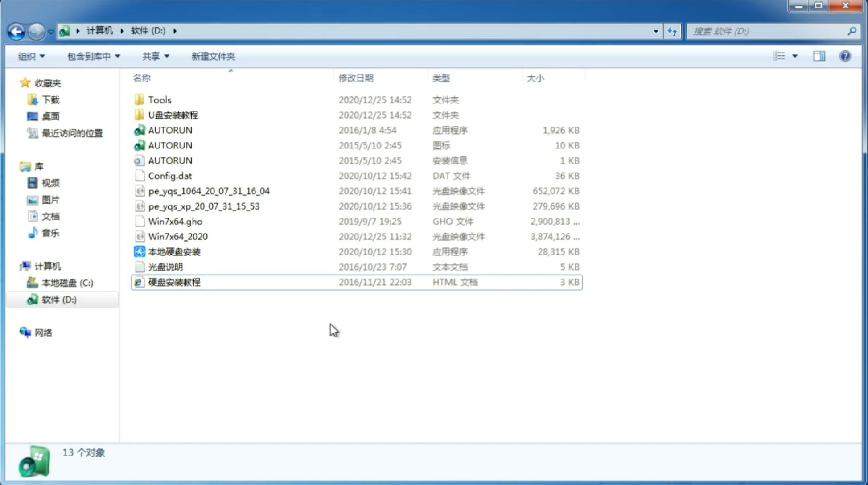Screen dimensions: 868x485
Task: Click 新建文件夹 button on toolbar
Action: tap(213, 56)
